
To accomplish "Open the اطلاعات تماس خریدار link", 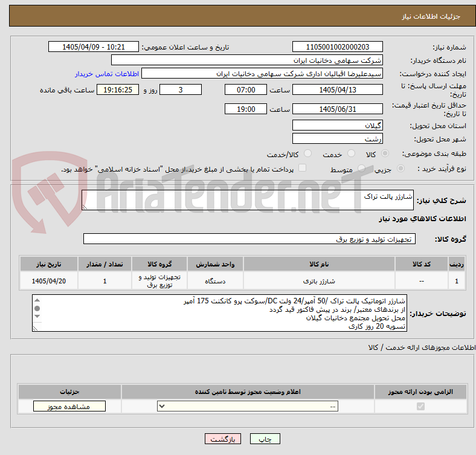I will tap(107, 74).
